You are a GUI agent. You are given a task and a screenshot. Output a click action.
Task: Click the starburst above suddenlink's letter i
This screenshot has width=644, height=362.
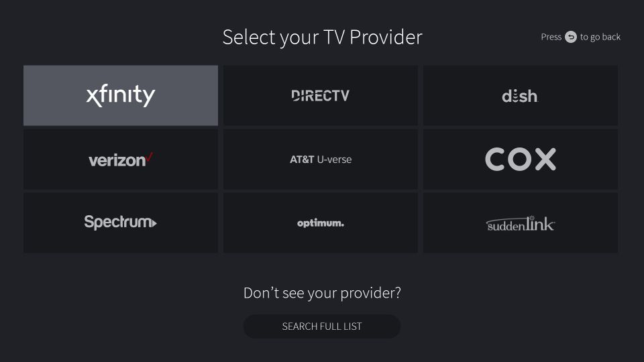coord(531,218)
